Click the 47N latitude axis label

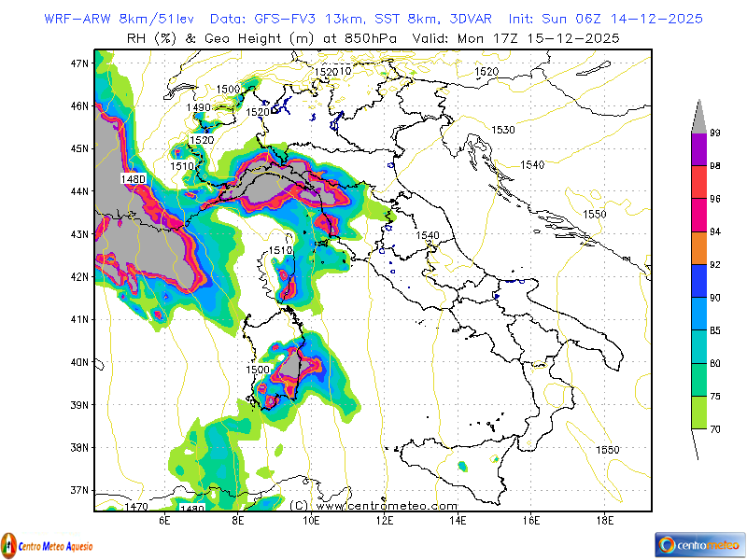(x=79, y=63)
